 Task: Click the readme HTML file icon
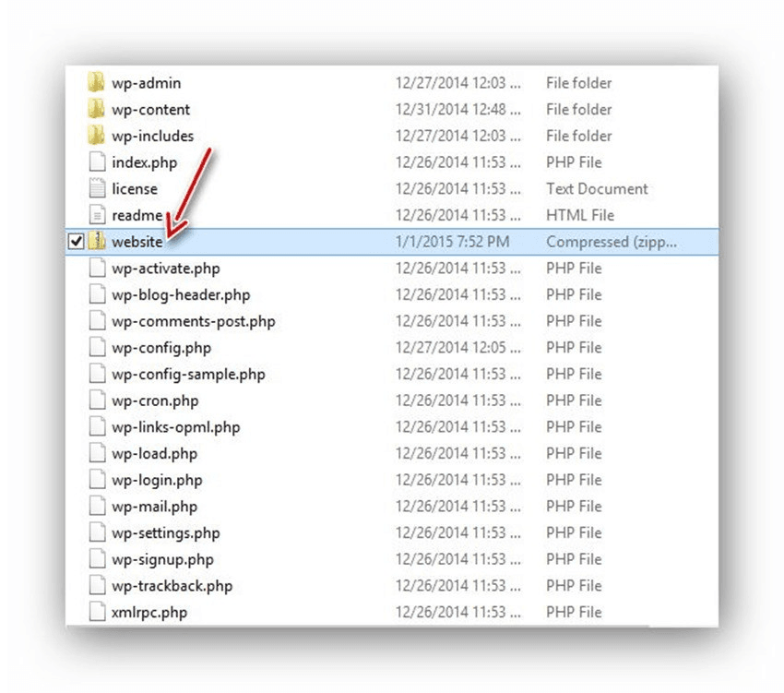pos(97,215)
